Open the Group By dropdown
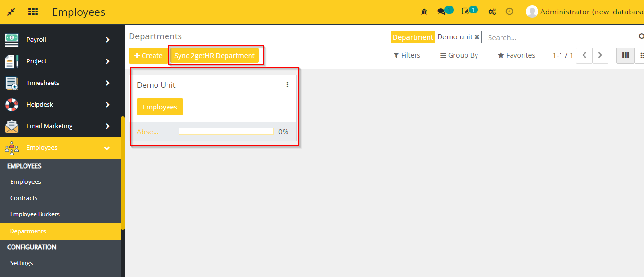 (459, 55)
